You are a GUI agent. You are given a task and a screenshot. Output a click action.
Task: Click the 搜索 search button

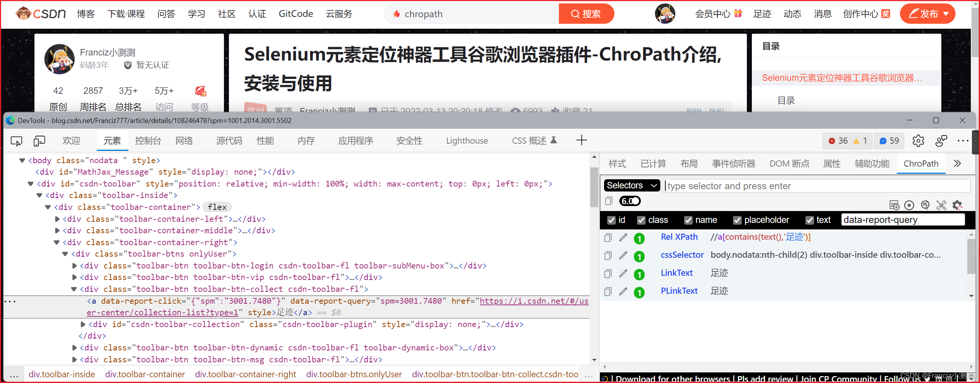pyautogui.click(x=586, y=14)
